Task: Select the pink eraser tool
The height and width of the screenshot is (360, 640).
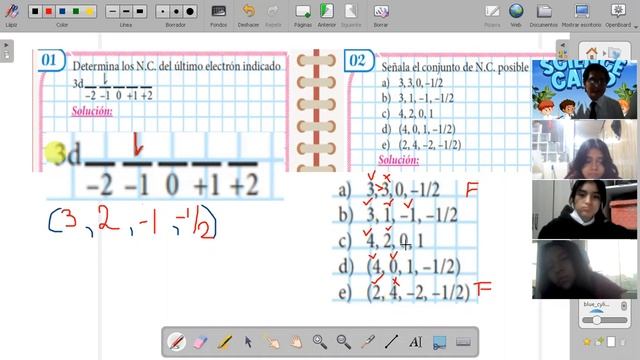Action: [x=200, y=342]
